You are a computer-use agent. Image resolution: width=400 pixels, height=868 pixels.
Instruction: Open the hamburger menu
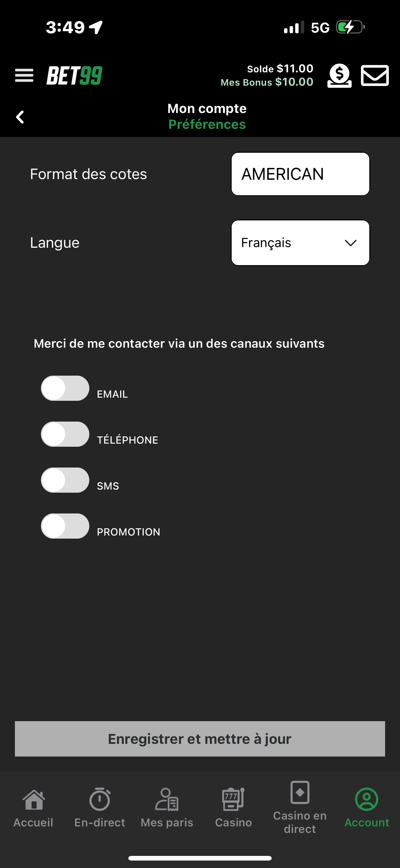24,75
